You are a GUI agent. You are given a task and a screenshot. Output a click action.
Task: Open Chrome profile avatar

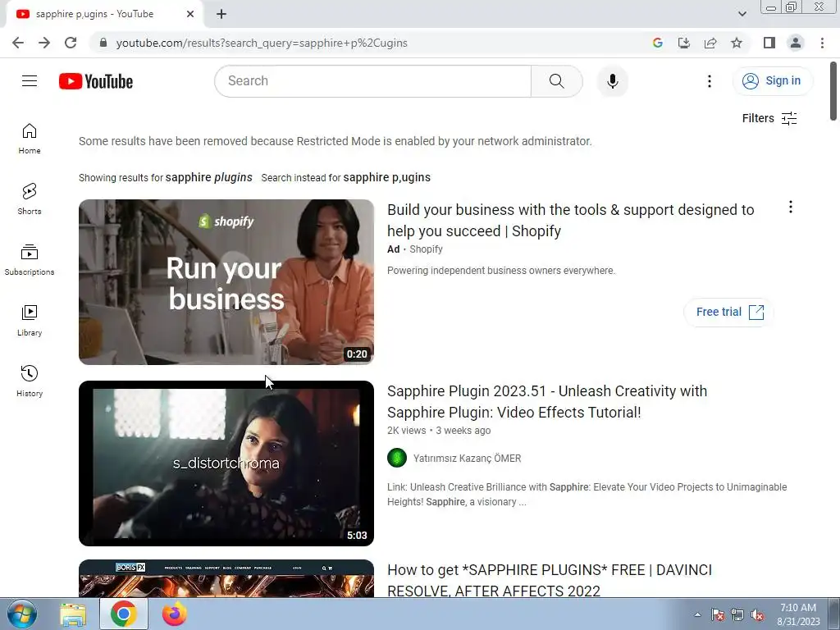point(796,43)
